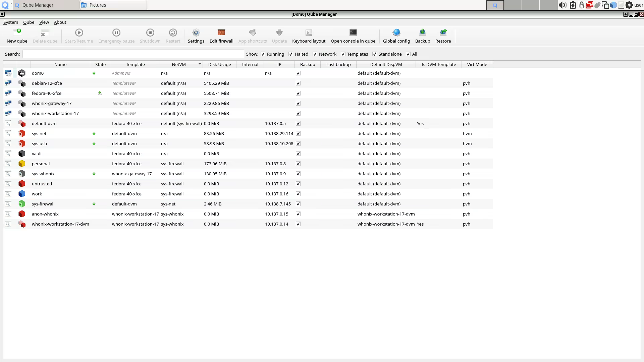This screenshot has width=644, height=362.
Task: Open the About menu
Action: click(60, 22)
